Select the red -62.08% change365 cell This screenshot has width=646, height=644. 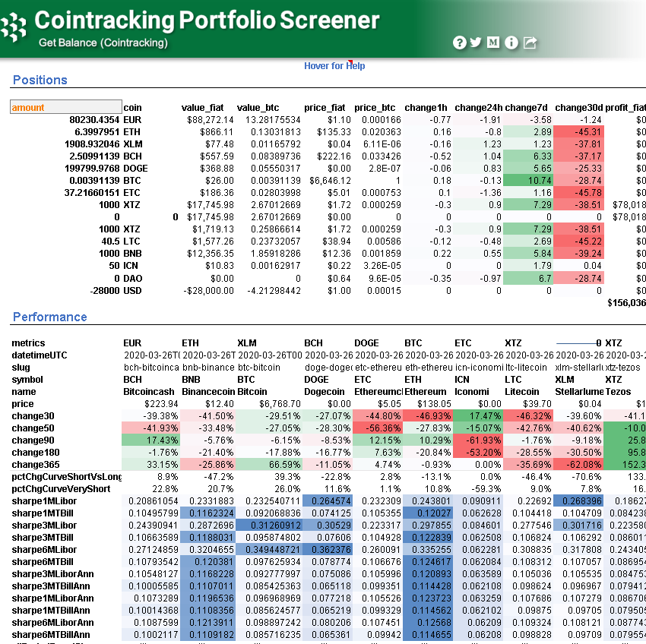pyautogui.click(x=578, y=465)
